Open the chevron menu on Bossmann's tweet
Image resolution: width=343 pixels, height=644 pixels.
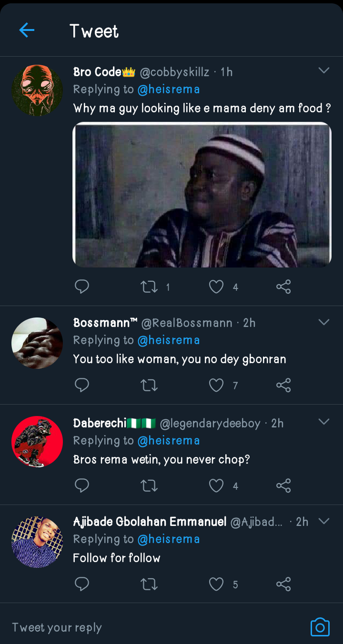pos(324,322)
